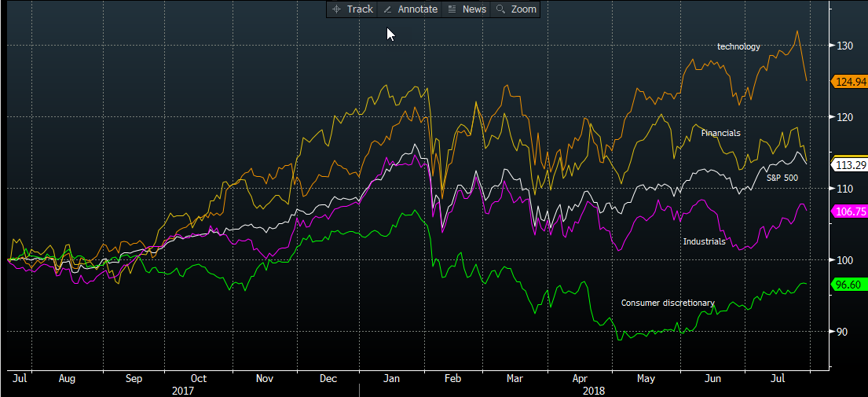The image size is (868, 397).
Task: Click the 100 y-axis value
Action: (844, 259)
